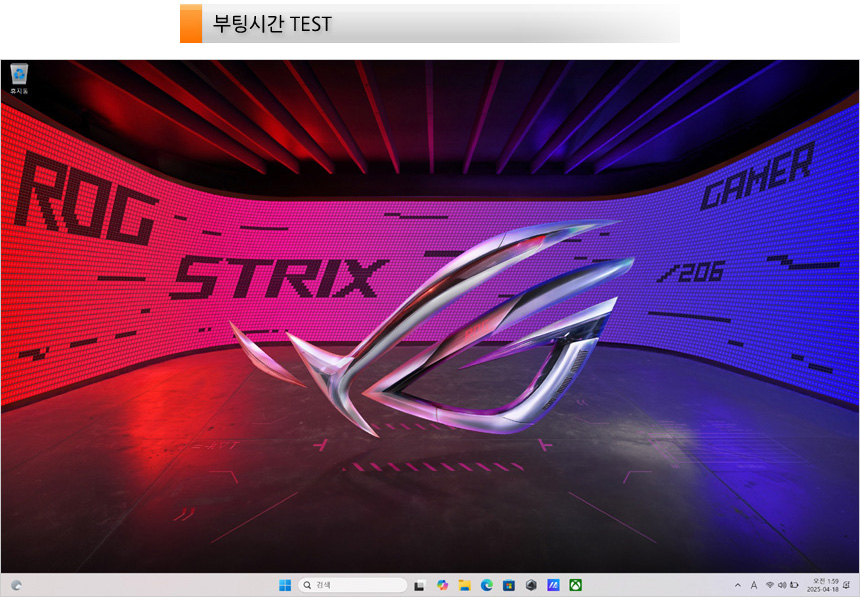
Task: Open the clock and calendar flyout
Action: click(x=825, y=585)
